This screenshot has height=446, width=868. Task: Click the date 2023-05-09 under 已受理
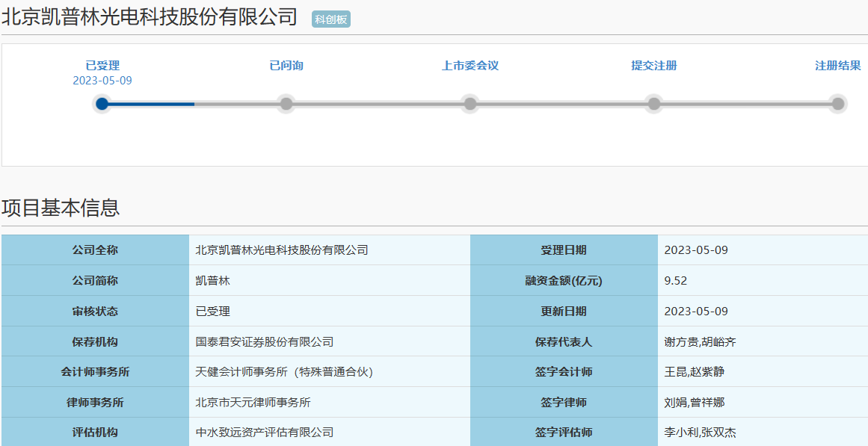click(x=102, y=81)
